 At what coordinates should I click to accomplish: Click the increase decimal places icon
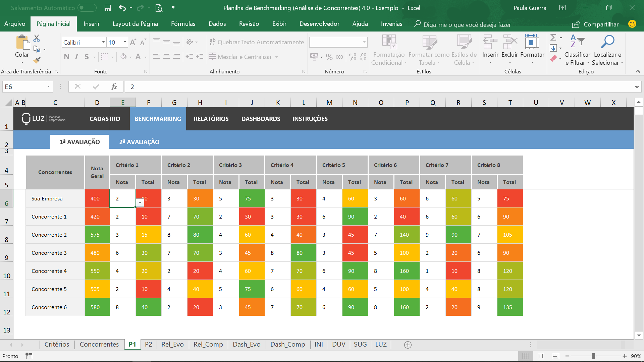coord(353,57)
